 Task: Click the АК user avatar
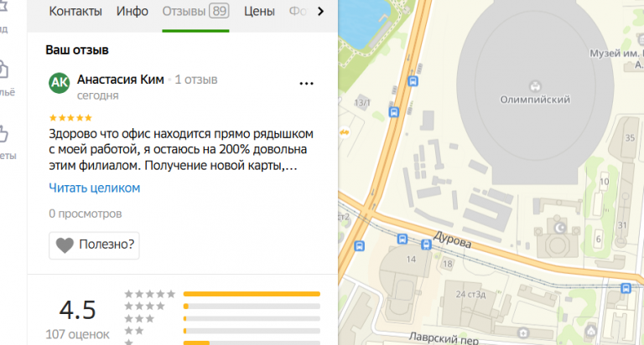pyautogui.click(x=60, y=83)
